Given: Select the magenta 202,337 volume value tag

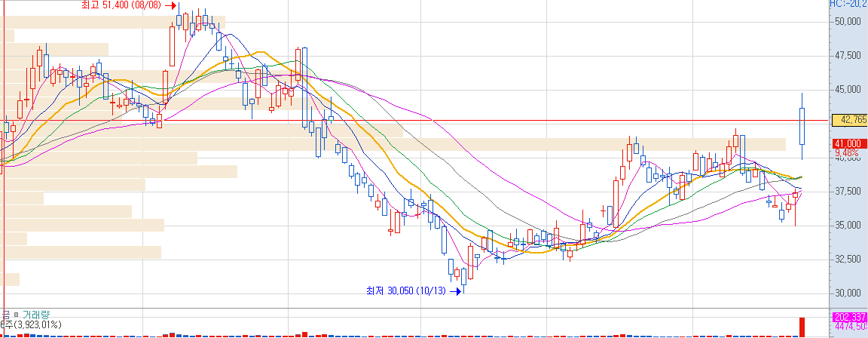Looking at the screenshot, I should [x=850, y=318].
